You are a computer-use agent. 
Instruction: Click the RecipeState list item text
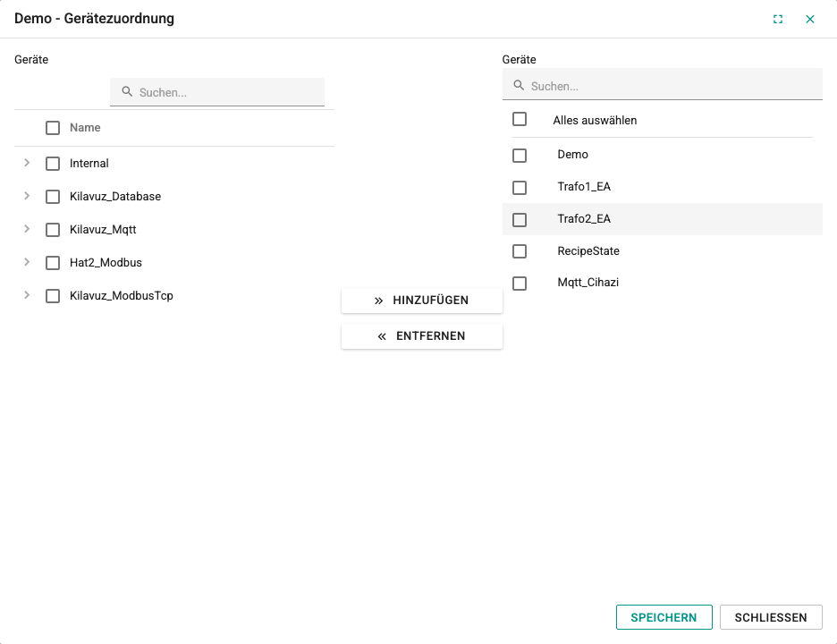click(x=588, y=251)
